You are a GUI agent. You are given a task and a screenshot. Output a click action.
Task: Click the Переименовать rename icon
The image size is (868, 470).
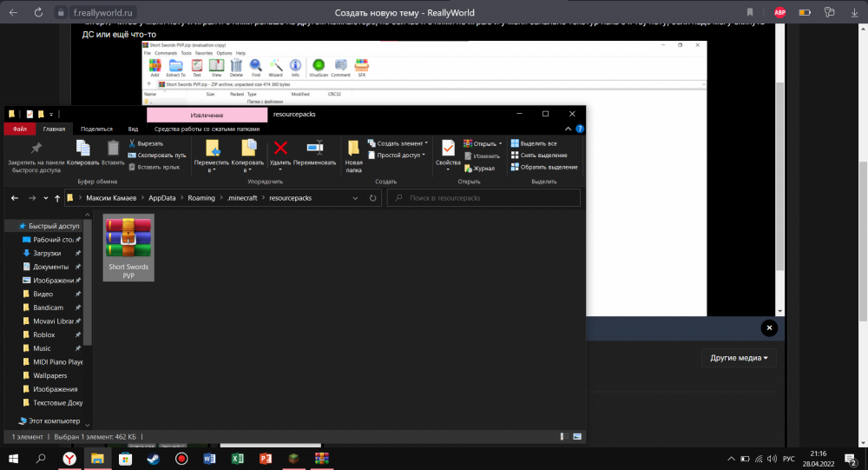coord(315,148)
